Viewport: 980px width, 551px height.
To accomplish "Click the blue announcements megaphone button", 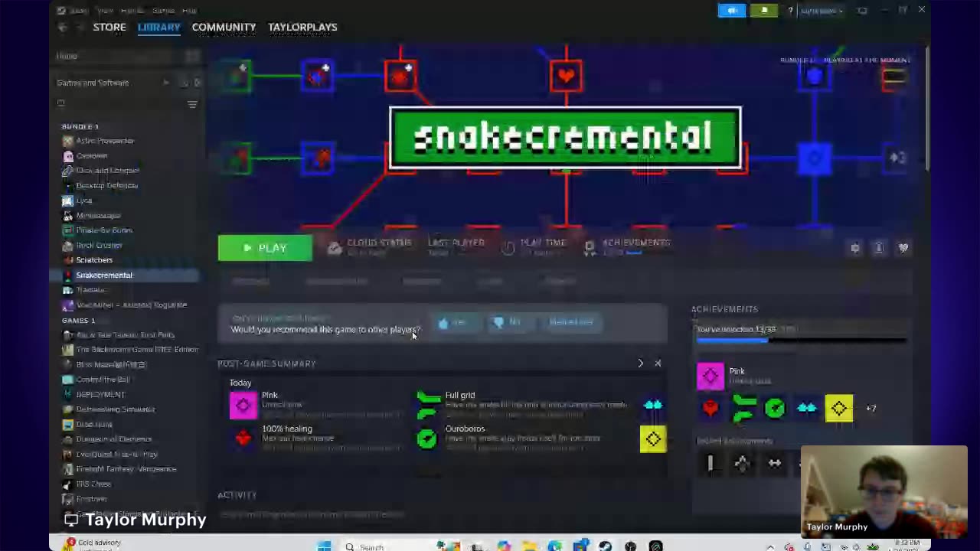I will pyautogui.click(x=732, y=11).
